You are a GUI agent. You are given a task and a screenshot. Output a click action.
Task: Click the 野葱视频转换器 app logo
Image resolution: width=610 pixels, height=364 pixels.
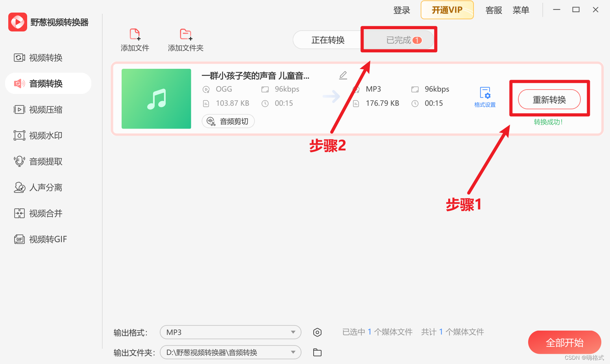18,22
